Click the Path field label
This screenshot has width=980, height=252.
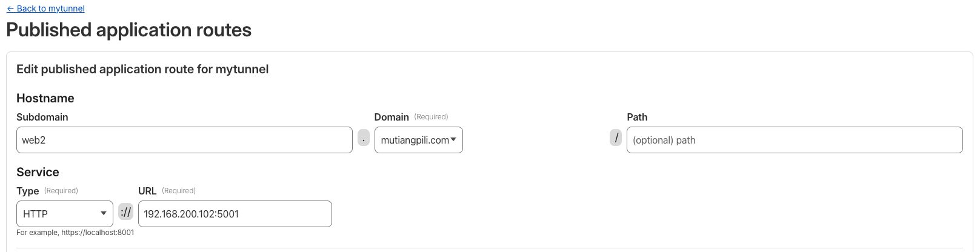637,117
